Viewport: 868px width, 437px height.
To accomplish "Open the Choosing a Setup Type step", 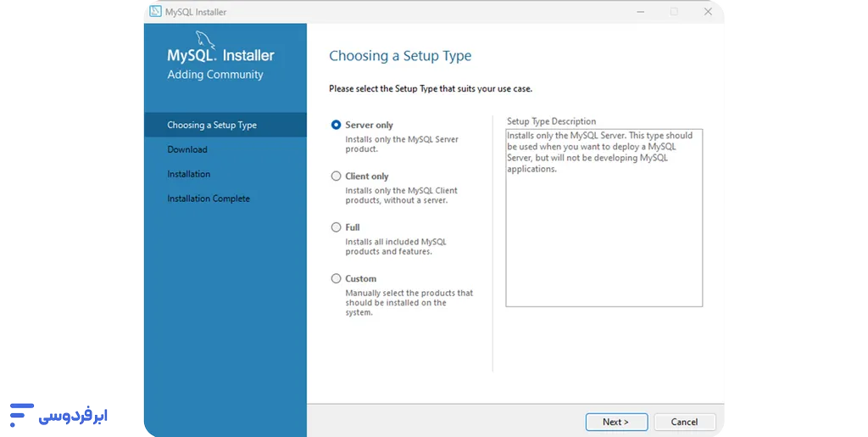I will coord(212,125).
